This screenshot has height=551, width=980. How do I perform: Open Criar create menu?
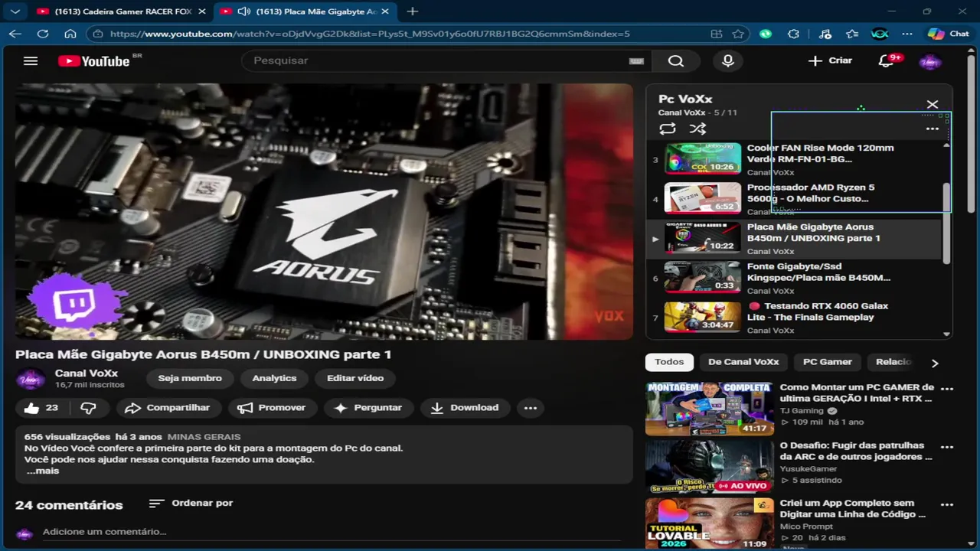[831, 61]
